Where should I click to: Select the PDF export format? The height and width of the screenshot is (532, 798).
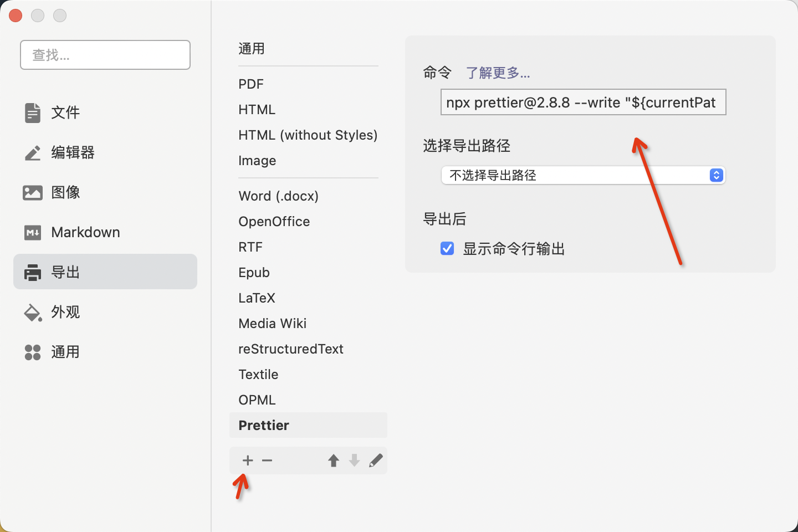point(251,84)
